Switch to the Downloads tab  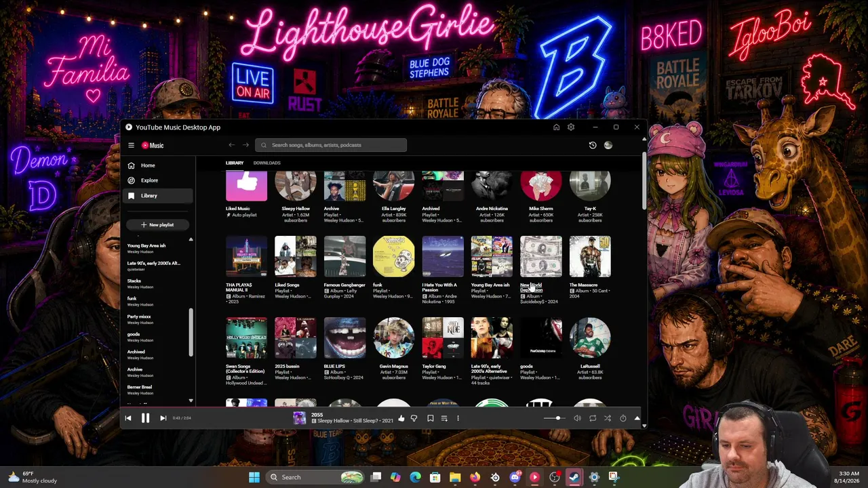click(267, 163)
